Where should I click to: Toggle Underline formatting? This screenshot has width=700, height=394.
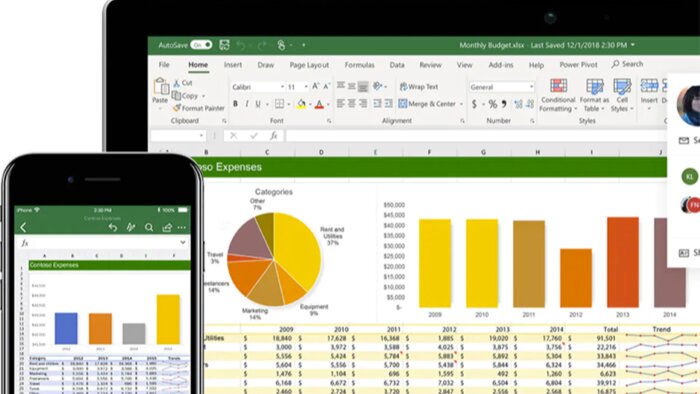pyautogui.click(x=258, y=104)
